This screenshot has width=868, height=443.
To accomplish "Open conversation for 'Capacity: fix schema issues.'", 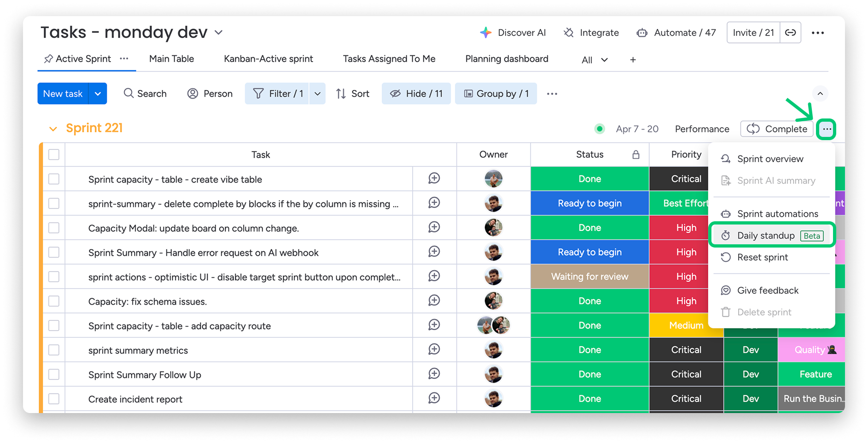I will [434, 301].
